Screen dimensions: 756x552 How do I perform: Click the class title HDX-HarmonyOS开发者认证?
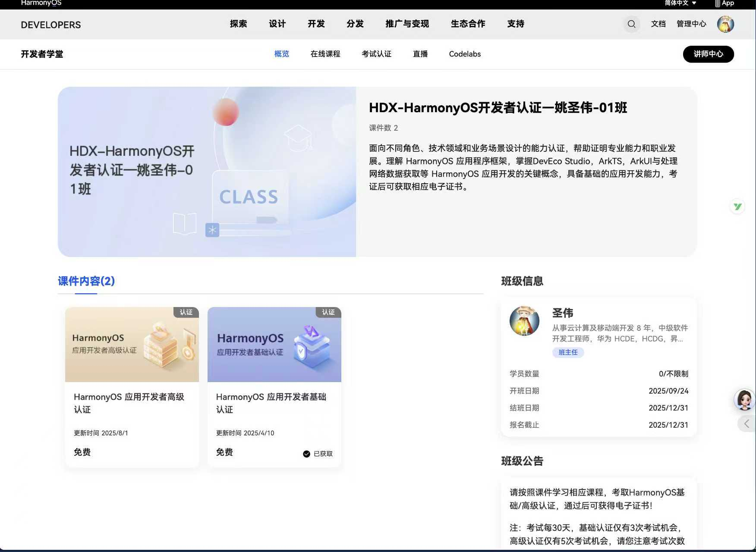point(498,107)
